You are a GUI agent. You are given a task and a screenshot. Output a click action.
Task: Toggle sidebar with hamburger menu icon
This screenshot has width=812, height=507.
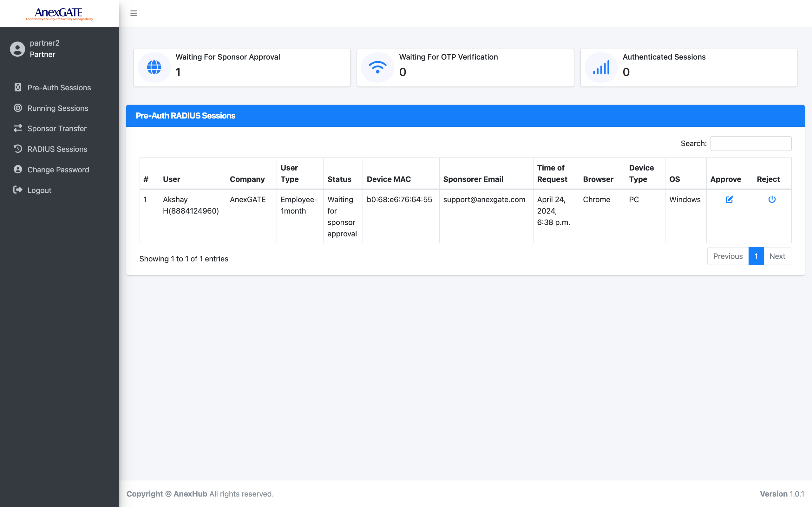click(134, 13)
